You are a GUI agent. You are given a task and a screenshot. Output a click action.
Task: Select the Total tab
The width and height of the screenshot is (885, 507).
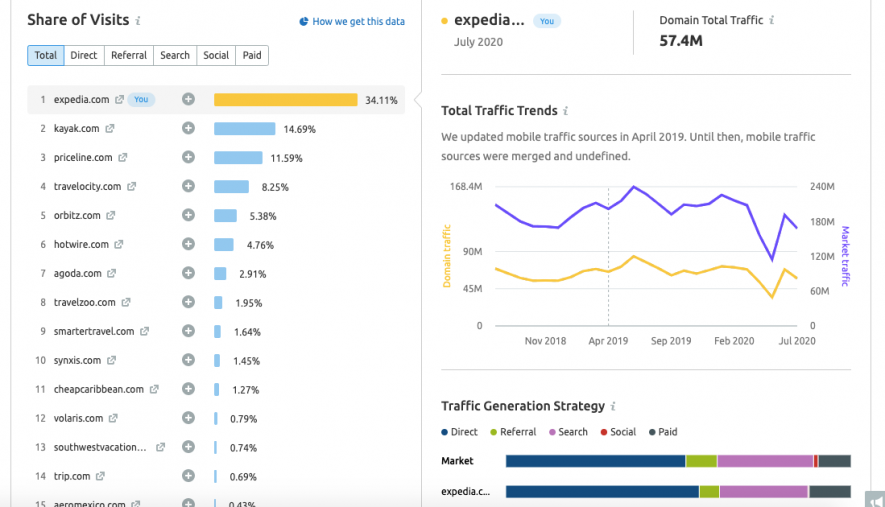point(46,55)
